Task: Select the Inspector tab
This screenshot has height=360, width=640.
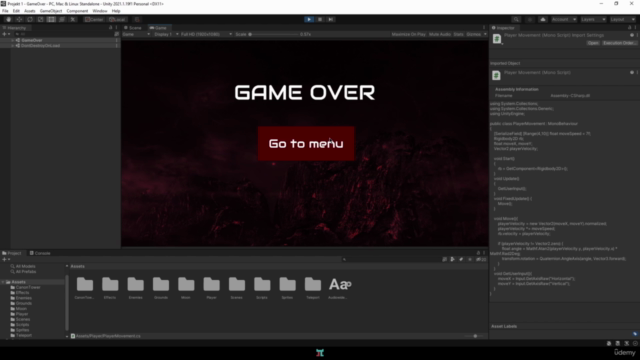Action: coord(503,28)
